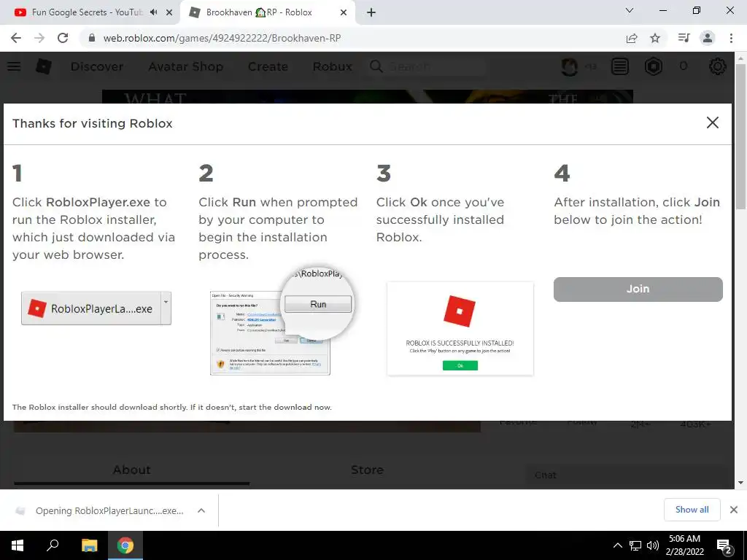Mute the YouTube tab audio icon
The height and width of the screenshot is (560, 747).
pos(153,12)
